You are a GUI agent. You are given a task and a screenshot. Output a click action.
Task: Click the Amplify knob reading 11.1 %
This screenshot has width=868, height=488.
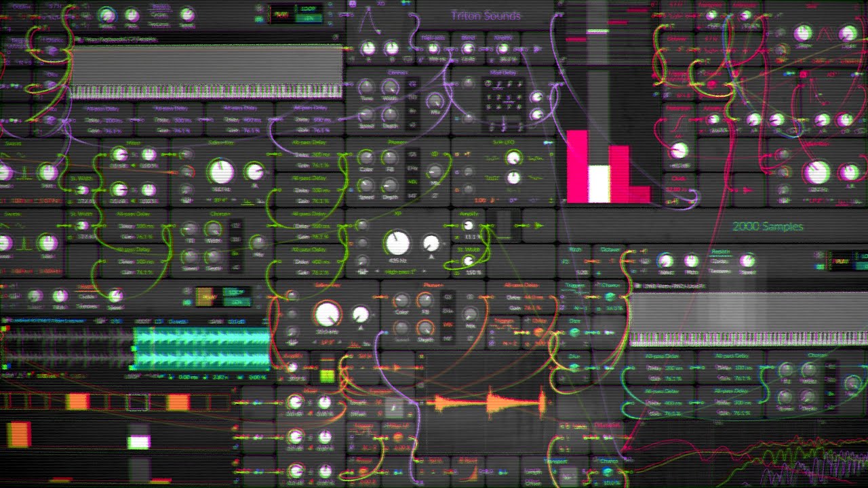tap(469, 226)
